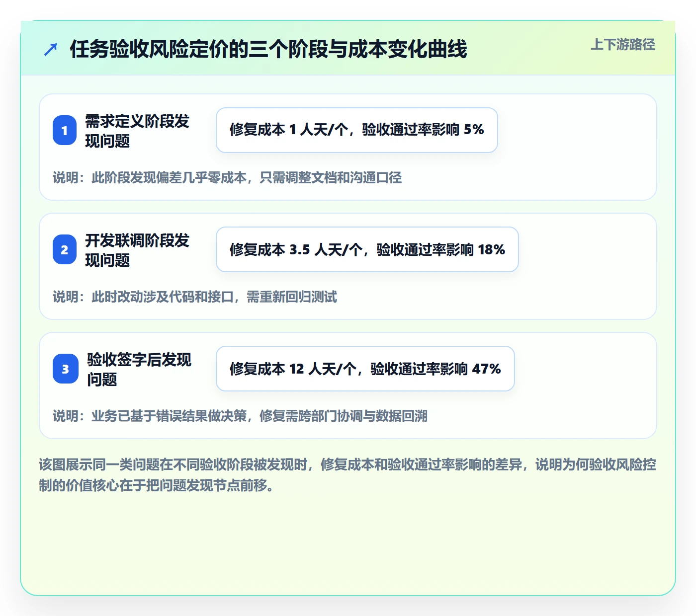
Task: Click the stage heading 需求定义阶段发现问题
Action: 137,131
